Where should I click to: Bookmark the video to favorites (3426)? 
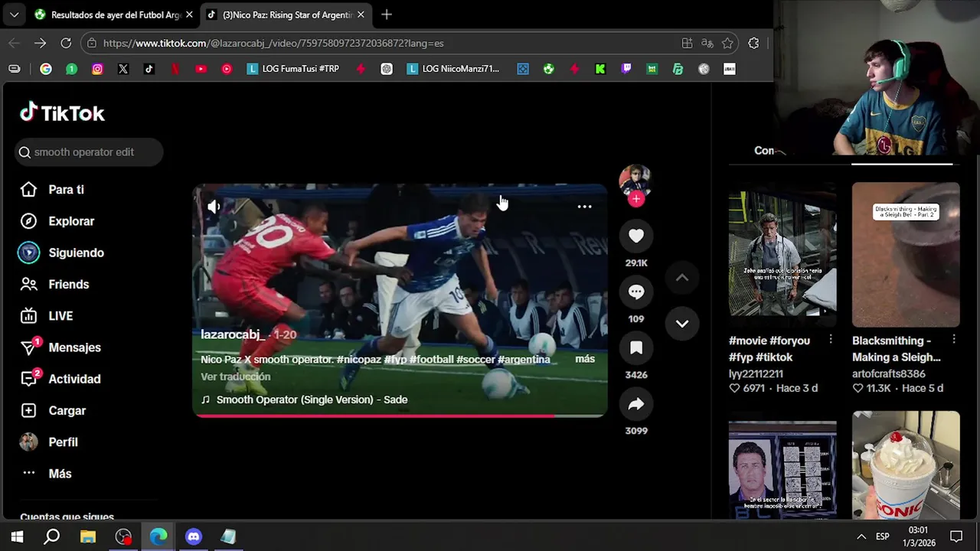(636, 347)
